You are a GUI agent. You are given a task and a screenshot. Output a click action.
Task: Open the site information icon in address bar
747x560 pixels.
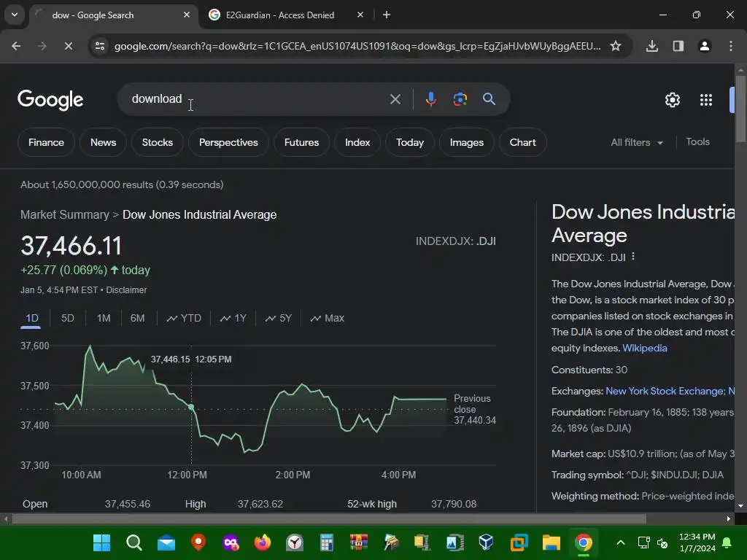click(99, 46)
